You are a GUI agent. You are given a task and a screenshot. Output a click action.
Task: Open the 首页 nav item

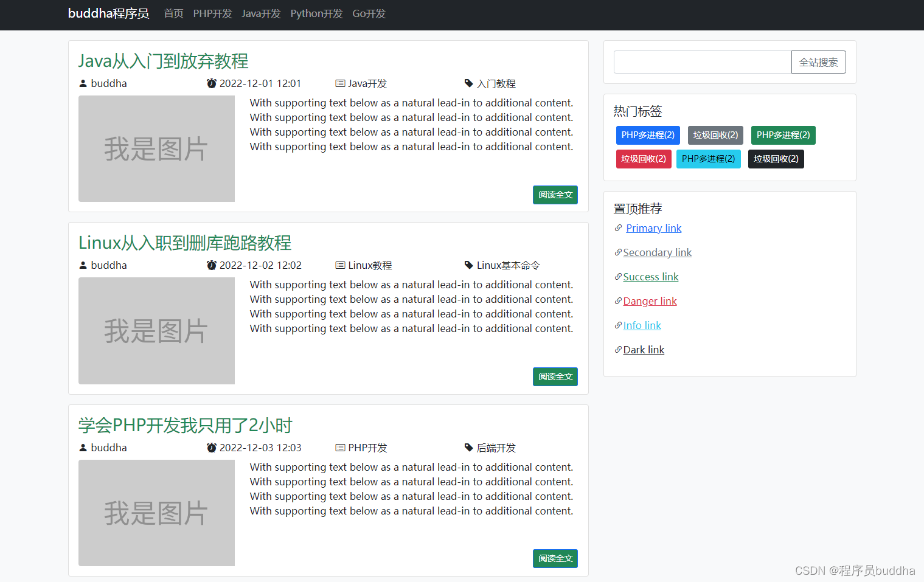coord(173,13)
